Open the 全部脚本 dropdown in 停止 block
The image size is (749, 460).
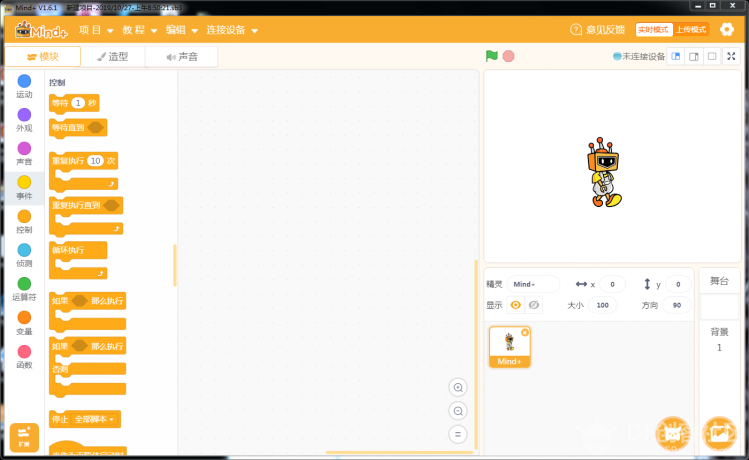tap(94, 419)
